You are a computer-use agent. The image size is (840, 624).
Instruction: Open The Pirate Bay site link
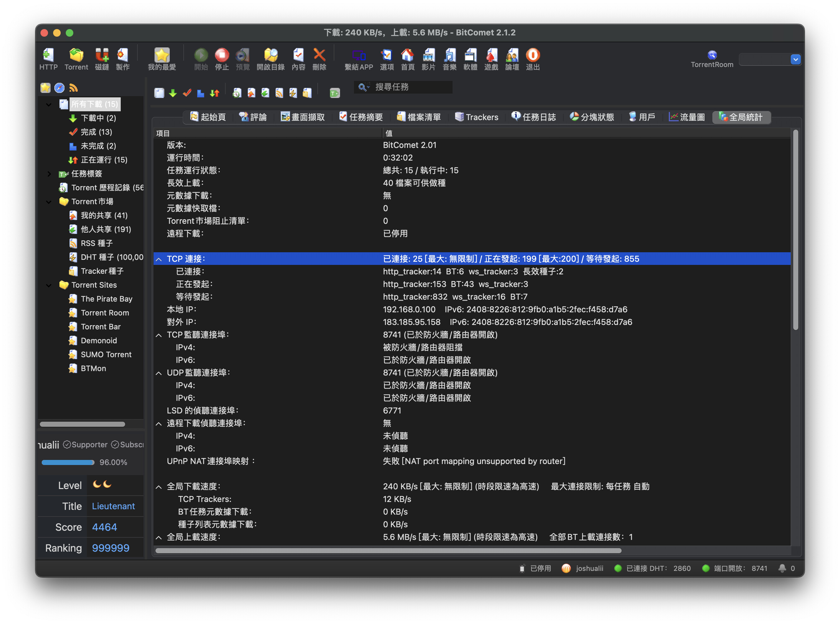(x=107, y=299)
